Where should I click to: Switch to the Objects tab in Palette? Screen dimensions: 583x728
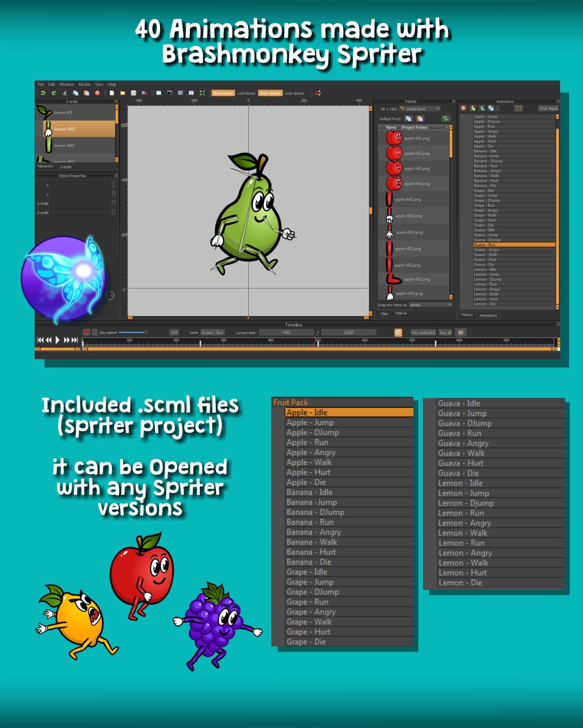(x=401, y=313)
